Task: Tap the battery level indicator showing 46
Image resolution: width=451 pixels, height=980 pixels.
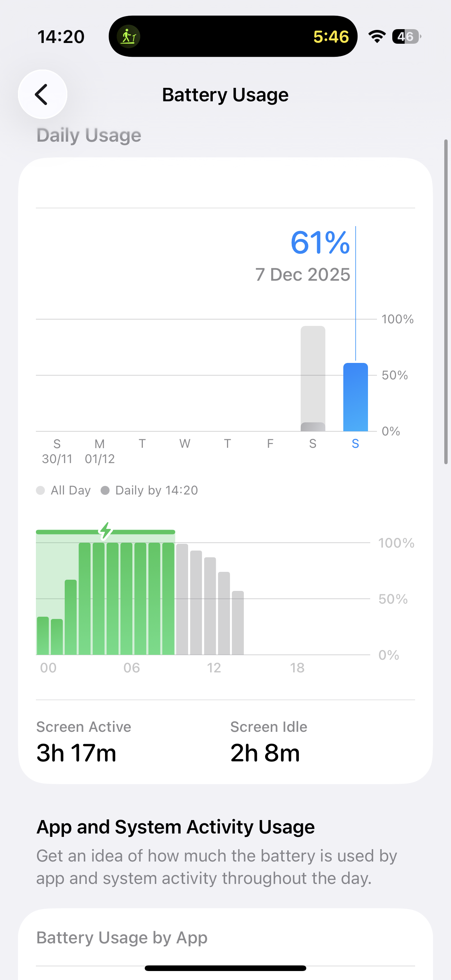Action: (406, 37)
